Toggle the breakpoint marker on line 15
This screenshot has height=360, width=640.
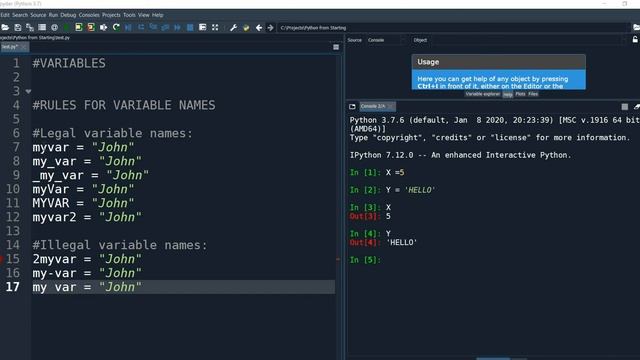coord(2,259)
